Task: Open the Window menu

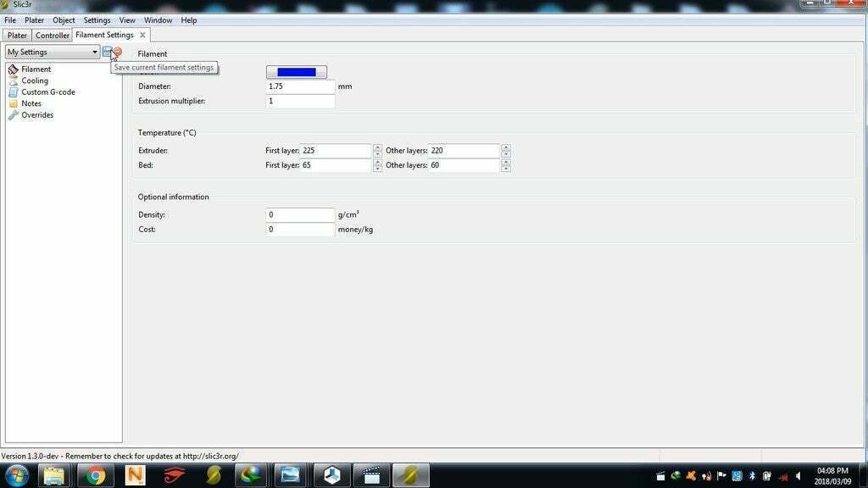Action: [x=158, y=20]
